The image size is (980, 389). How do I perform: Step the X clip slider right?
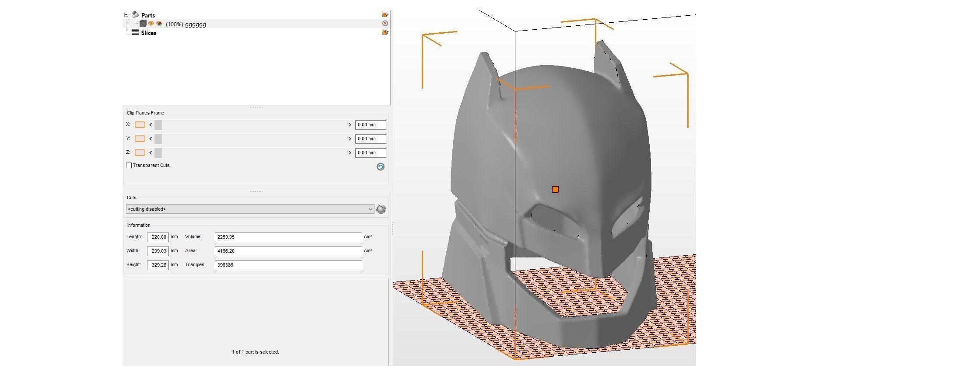pos(350,125)
